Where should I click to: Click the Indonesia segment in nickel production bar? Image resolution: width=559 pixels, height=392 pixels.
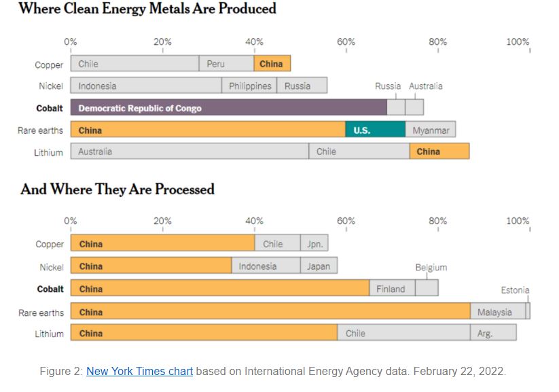click(x=146, y=86)
